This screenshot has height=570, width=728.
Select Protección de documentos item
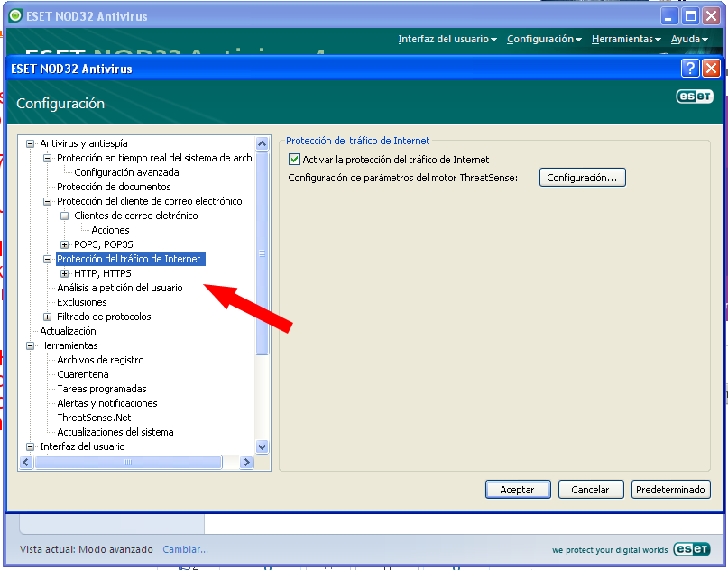pos(114,187)
